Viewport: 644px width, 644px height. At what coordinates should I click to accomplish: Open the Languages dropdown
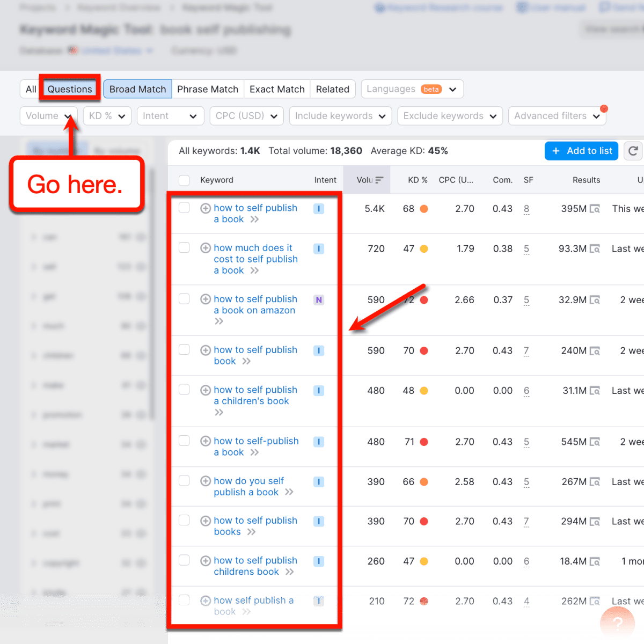point(412,89)
